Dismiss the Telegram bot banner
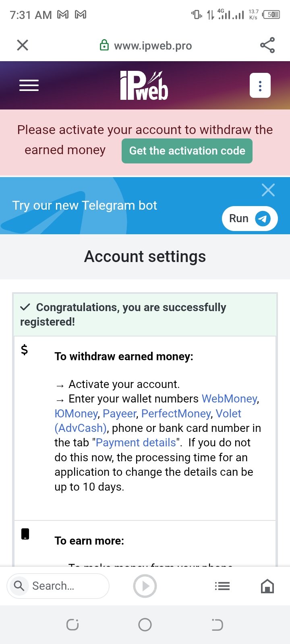 click(x=268, y=190)
